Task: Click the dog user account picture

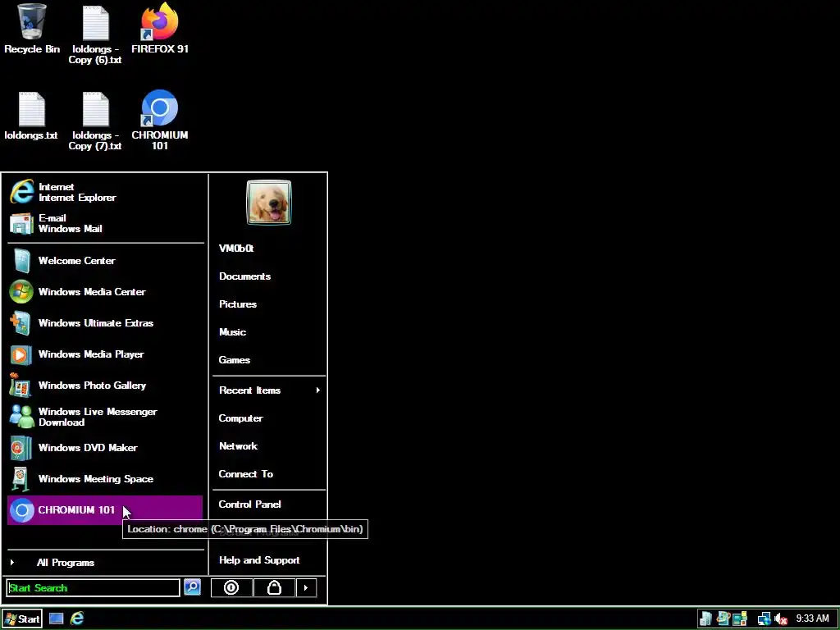Action: (x=269, y=203)
